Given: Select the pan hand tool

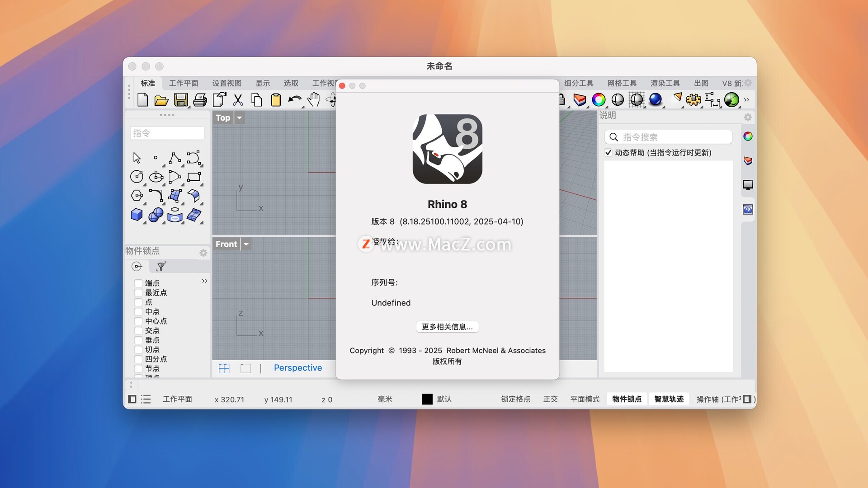Looking at the screenshot, I should coord(313,99).
